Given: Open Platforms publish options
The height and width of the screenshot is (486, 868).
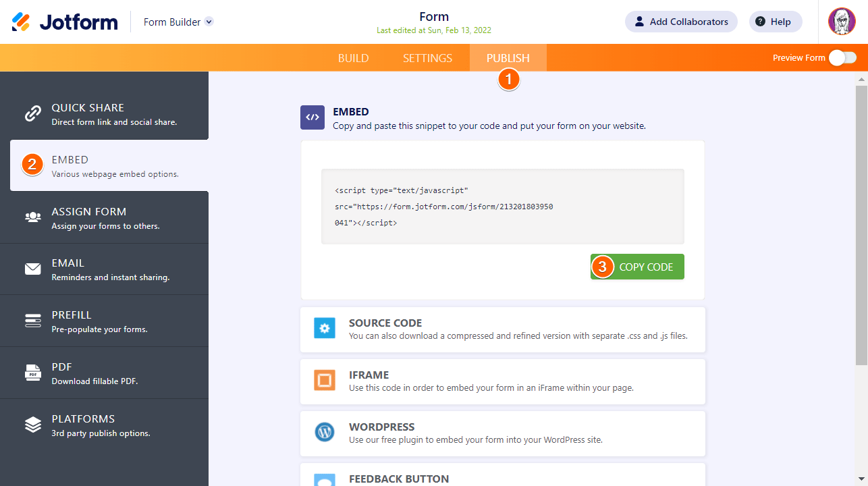Looking at the screenshot, I should point(104,425).
